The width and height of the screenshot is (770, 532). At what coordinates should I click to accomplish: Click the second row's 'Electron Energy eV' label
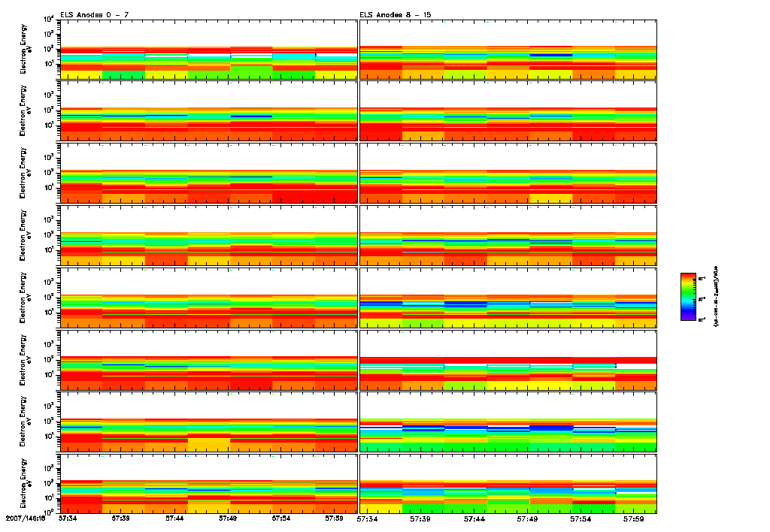tap(26, 111)
